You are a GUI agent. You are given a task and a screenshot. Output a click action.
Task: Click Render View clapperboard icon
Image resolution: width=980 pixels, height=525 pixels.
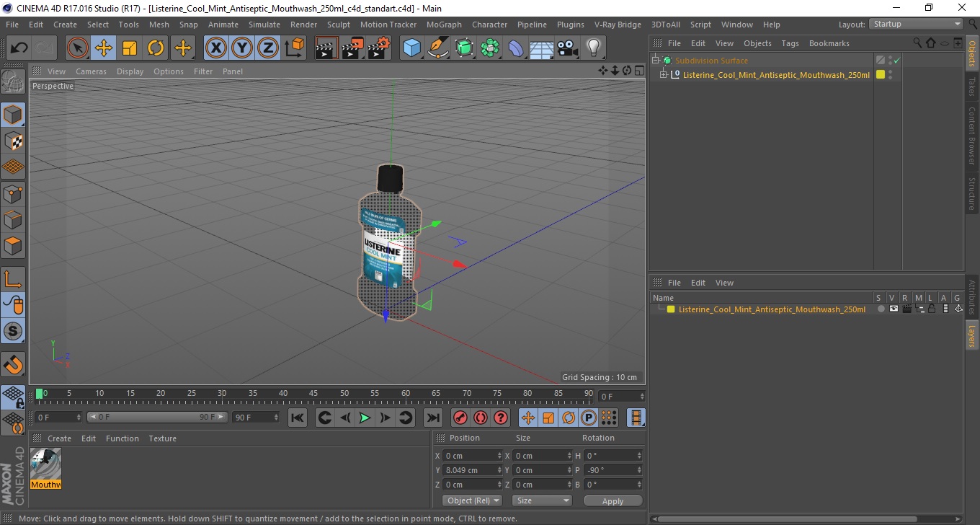pos(326,48)
